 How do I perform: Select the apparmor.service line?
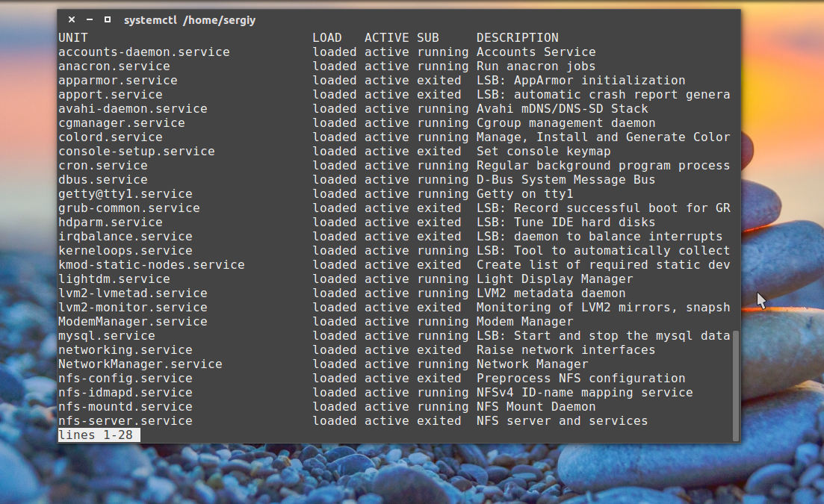tap(118, 81)
